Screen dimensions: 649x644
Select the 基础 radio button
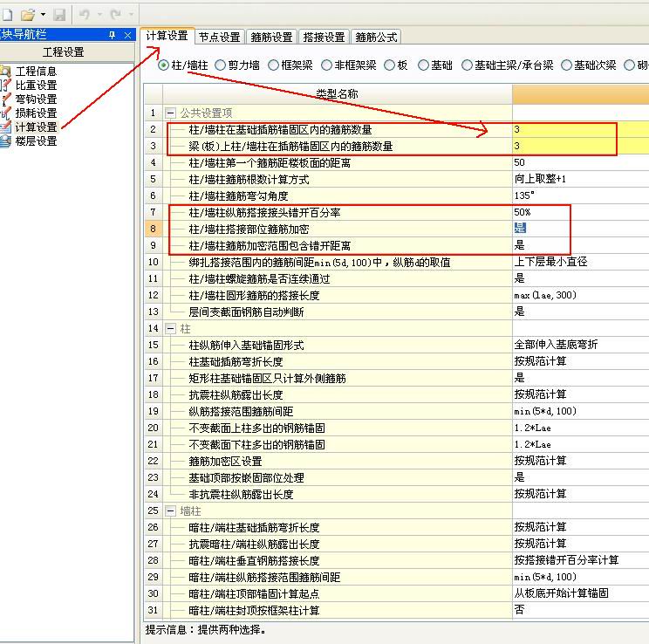[x=423, y=65]
